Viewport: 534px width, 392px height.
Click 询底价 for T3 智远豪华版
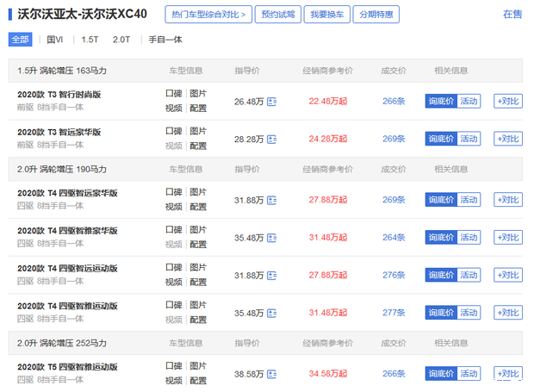[441, 139]
